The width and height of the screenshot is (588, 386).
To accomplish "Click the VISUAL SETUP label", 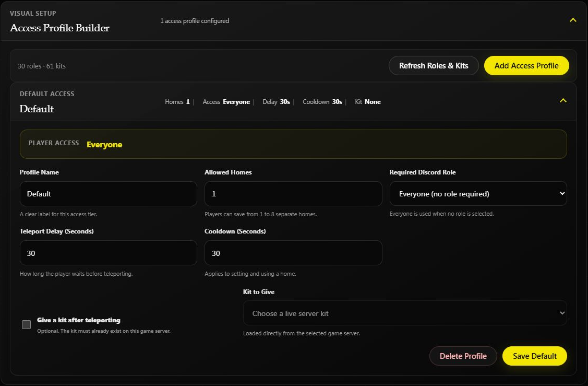I will (33, 14).
